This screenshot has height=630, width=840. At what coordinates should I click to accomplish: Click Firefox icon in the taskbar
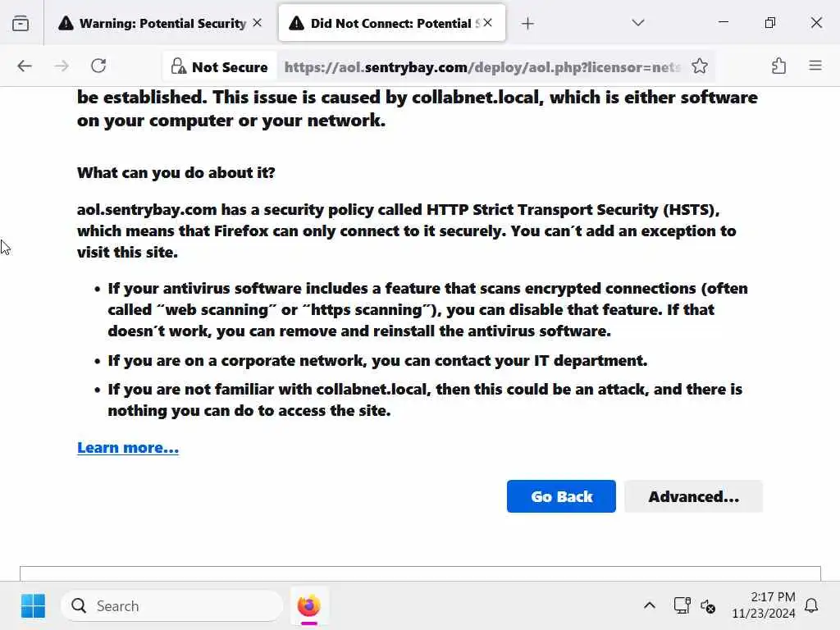point(308,606)
